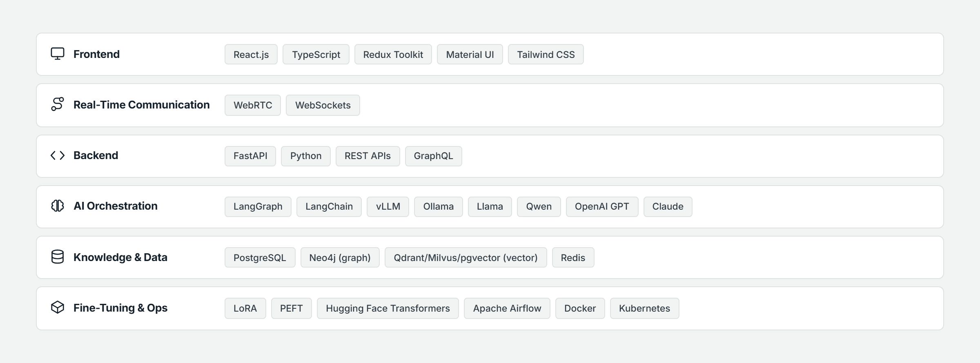Click the FastAPI chip

250,156
